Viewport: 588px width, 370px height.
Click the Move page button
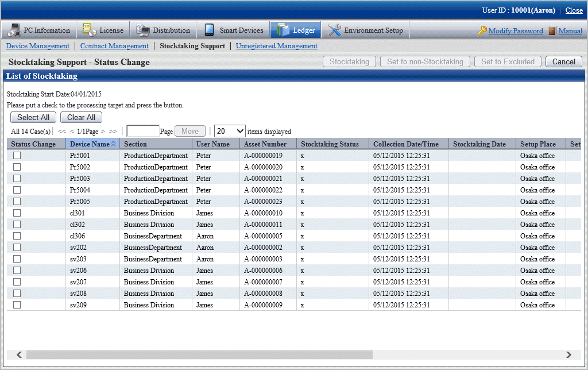point(190,131)
